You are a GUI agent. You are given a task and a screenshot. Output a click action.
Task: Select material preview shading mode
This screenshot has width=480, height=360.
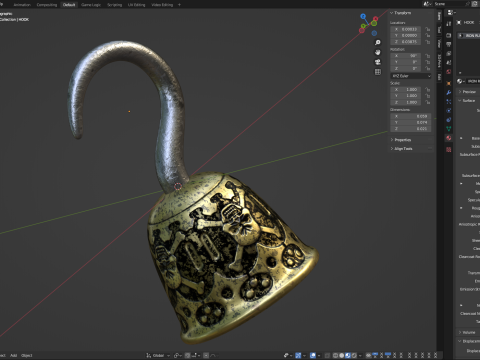348,356
